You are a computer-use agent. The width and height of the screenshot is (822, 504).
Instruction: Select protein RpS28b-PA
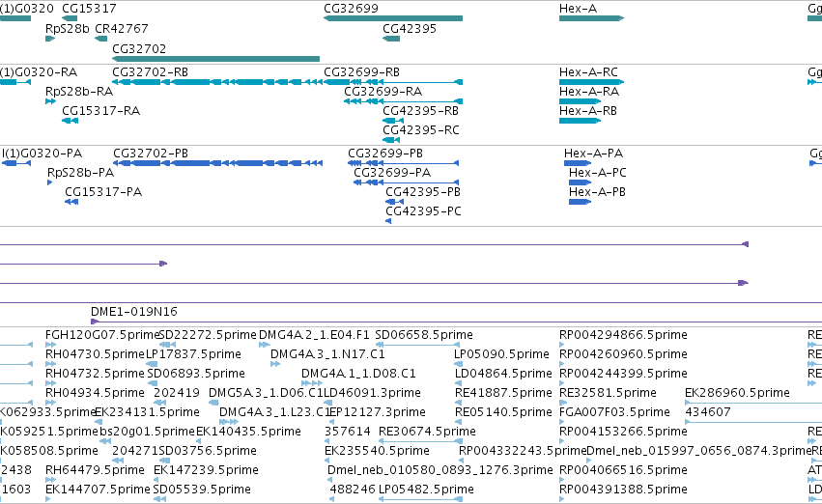[80, 173]
